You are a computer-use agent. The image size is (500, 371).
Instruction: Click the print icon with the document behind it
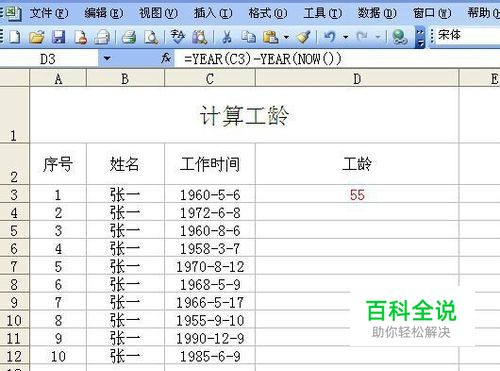pos(102,37)
